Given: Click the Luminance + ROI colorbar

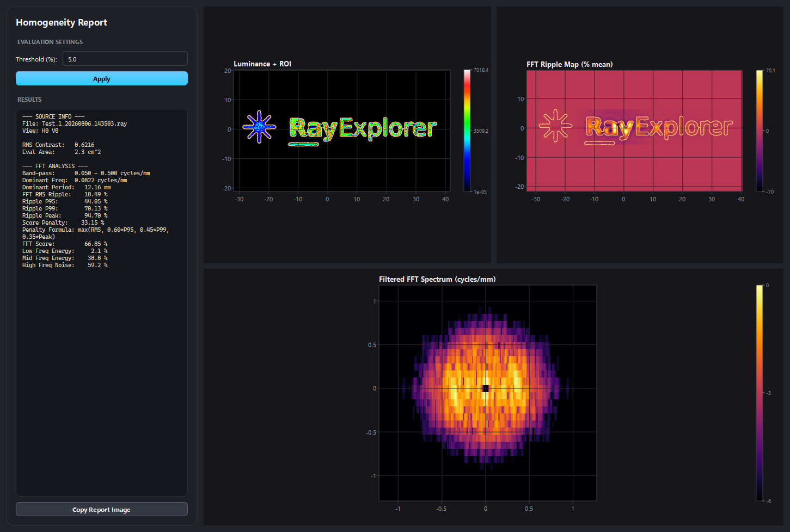Looking at the screenshot, I should click(x=467, y=131).
